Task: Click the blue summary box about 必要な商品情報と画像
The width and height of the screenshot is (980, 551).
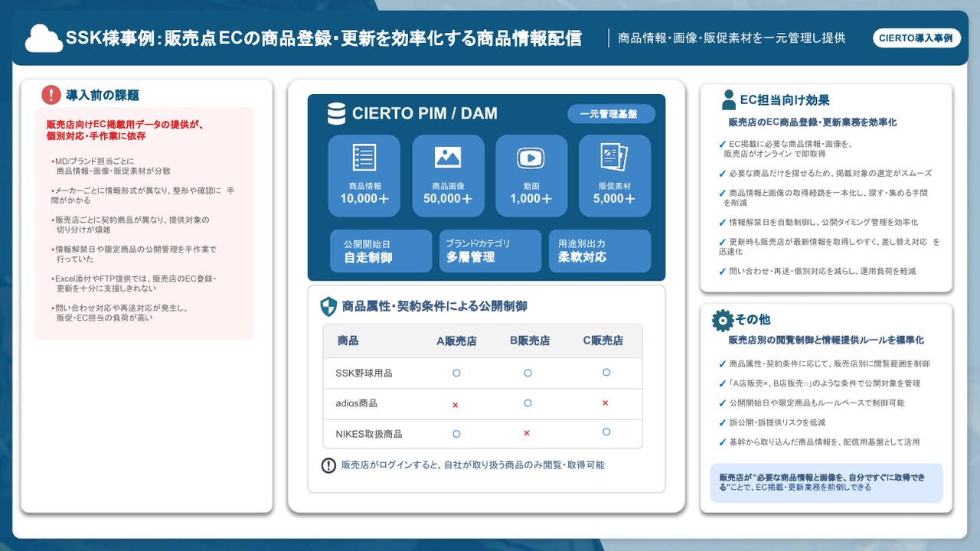Action: [x=826, y=483]
